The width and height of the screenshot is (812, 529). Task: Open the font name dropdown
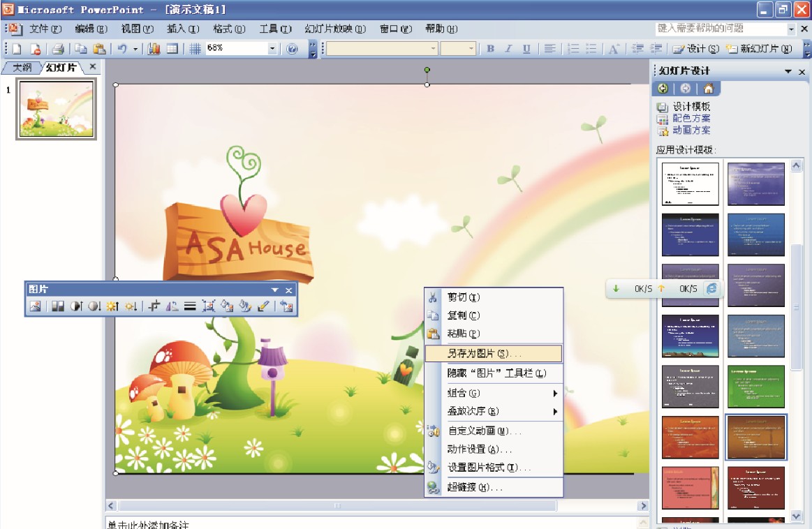[434, 49]
